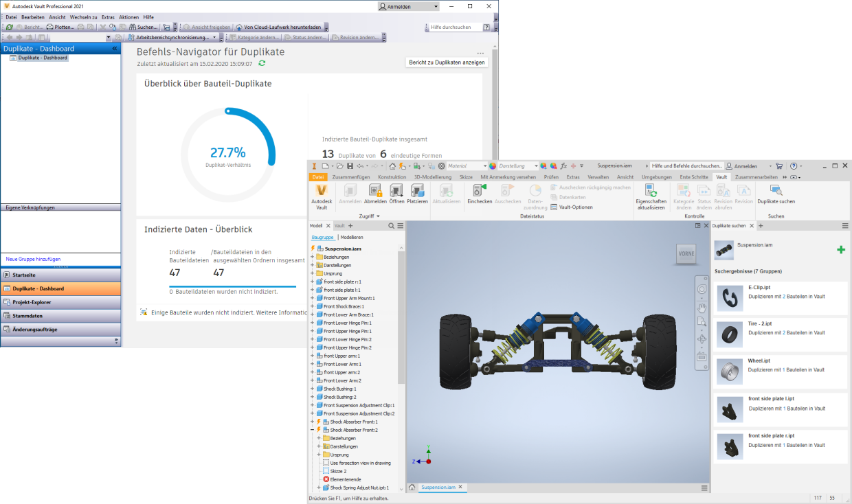Click Arbeitsbereichsynchronisierung toolbar button in Vault
852x504 pixels.
pos(172,37)
